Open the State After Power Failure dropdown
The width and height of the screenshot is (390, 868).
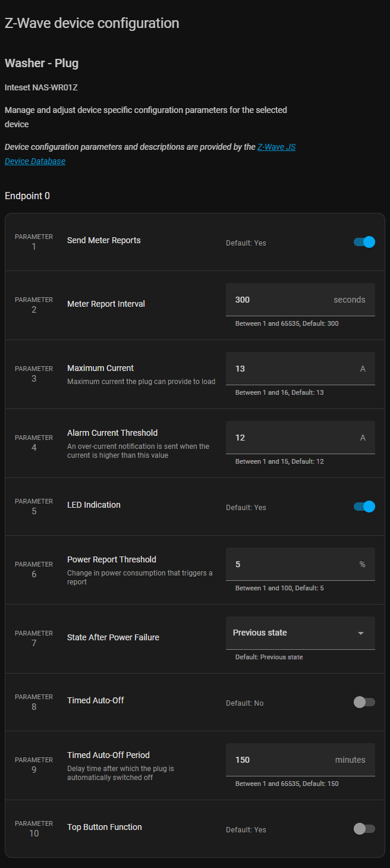tap(294, 633)
